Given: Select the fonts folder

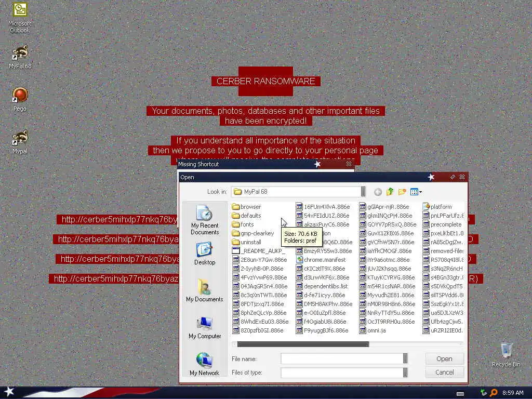Looking at the screenshot, I should pyautogui.click(x=243, y=224).
